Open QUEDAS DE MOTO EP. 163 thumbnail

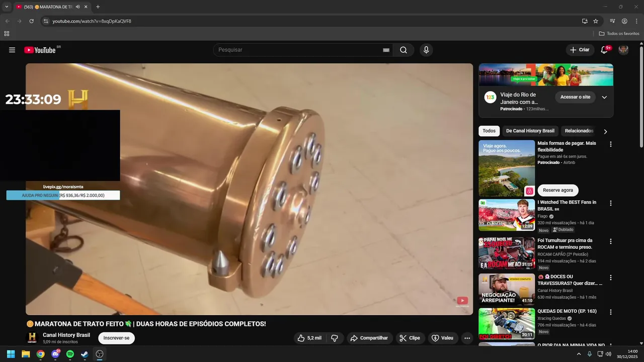507,324
